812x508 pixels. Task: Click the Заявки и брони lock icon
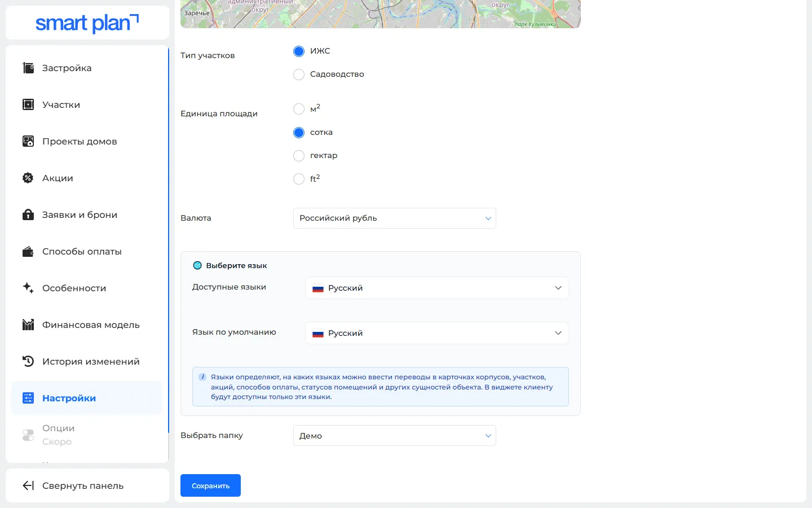click(x=28, y=215)
